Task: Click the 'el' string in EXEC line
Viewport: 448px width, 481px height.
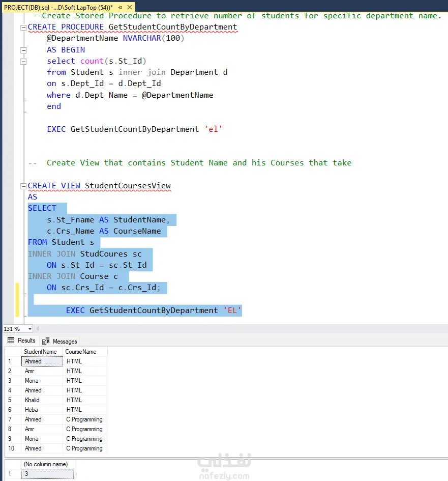Action: click(x=213, y=129)
